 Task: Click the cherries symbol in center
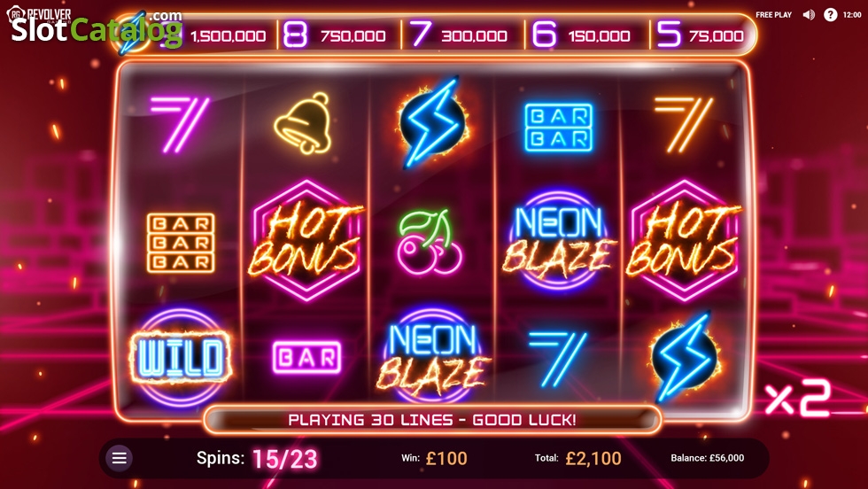coord(430,241)
